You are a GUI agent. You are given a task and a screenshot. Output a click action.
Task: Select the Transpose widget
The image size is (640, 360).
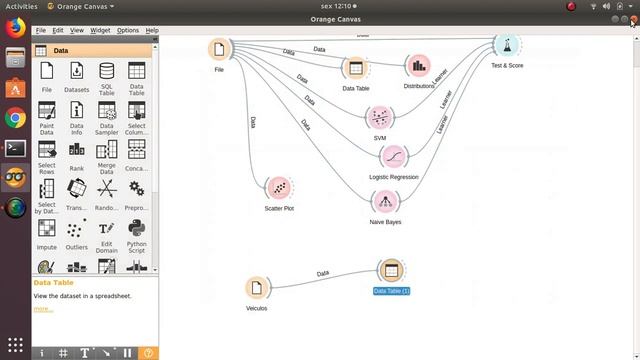tap(77, 196)
